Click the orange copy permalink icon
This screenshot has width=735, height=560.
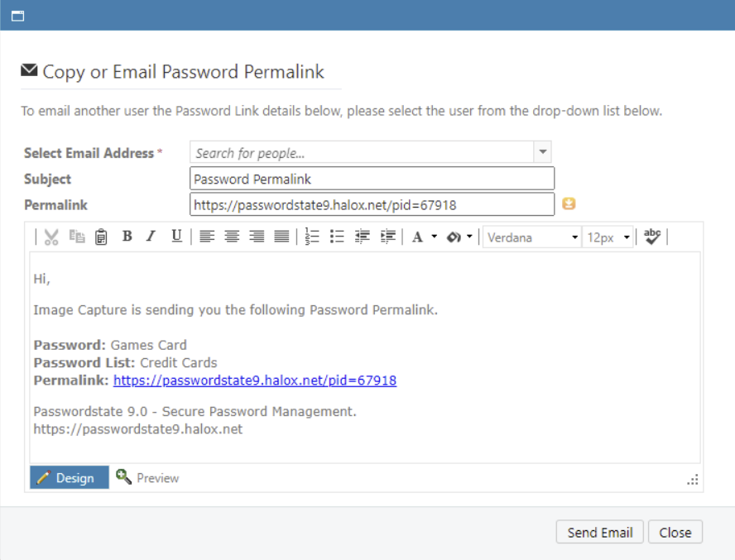click(569, 203)
